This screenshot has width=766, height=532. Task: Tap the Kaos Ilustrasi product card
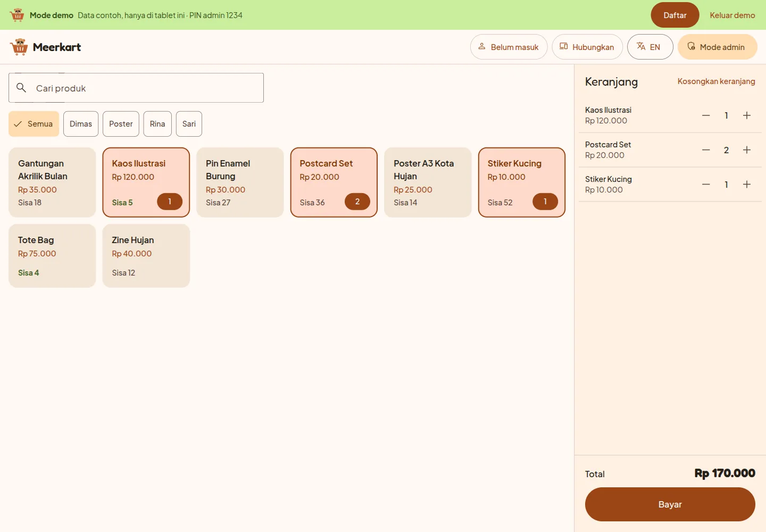(146, 182)
